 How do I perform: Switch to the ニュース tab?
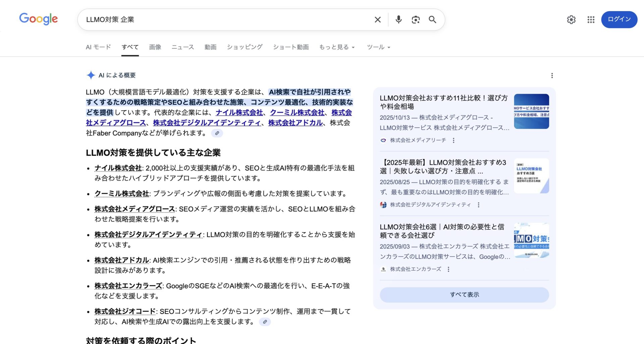(x=182, y=47)
